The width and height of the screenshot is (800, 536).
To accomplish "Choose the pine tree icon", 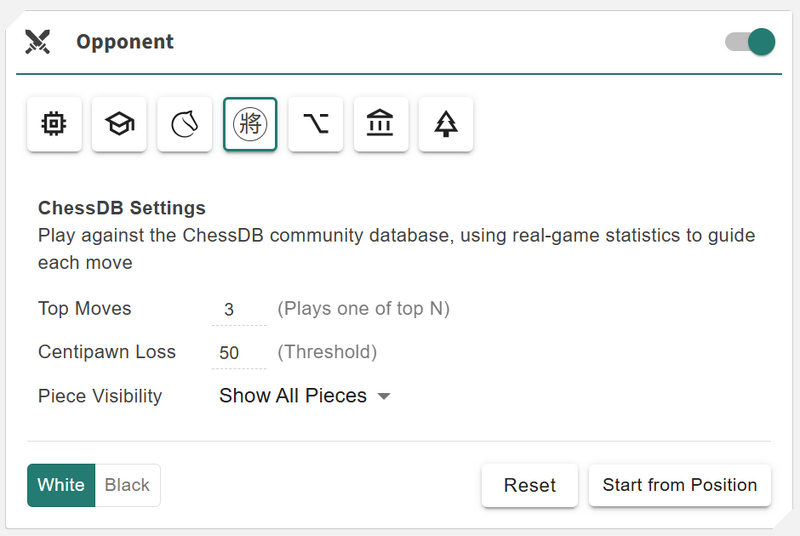I will [x=446, y=124].
